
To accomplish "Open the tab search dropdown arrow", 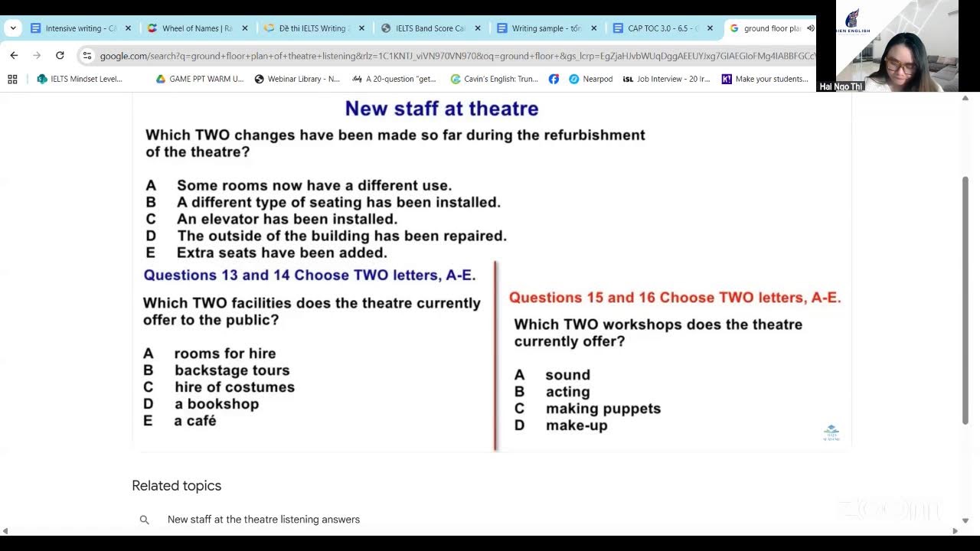I will pos(13,28).
